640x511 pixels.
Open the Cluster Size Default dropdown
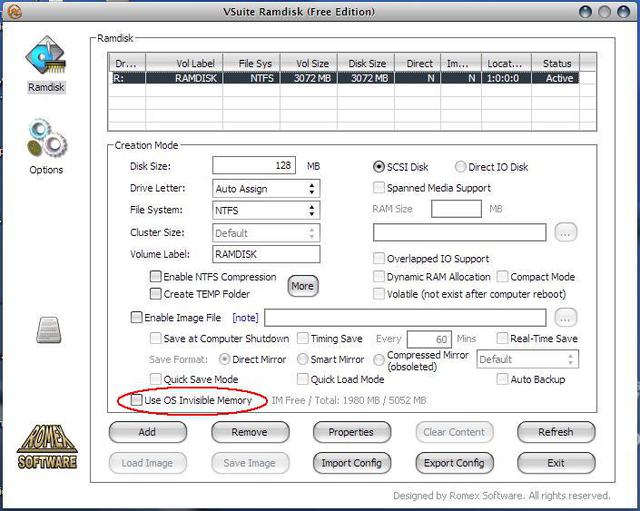coord(266,233)
